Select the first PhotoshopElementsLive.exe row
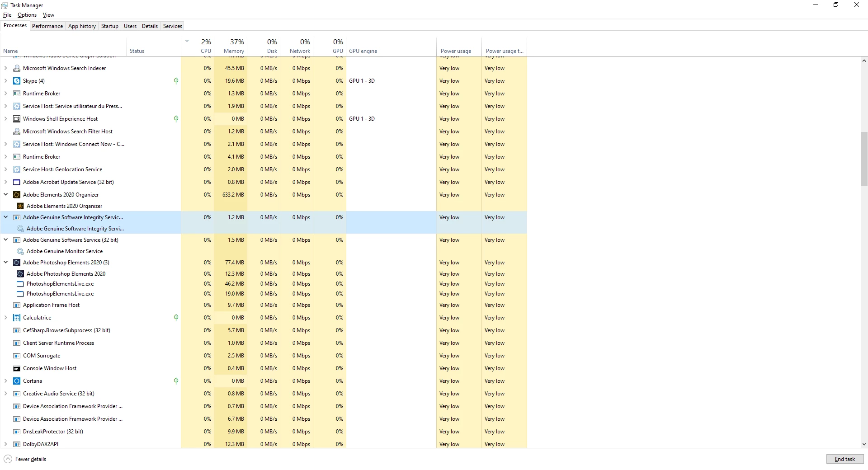The height and width of the screenshot is (470, 868). [x=264, y=284]
